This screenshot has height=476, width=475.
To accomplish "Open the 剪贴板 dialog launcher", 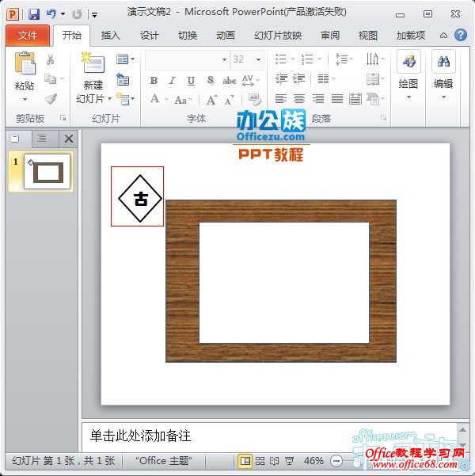I will [x=63, y=118].
